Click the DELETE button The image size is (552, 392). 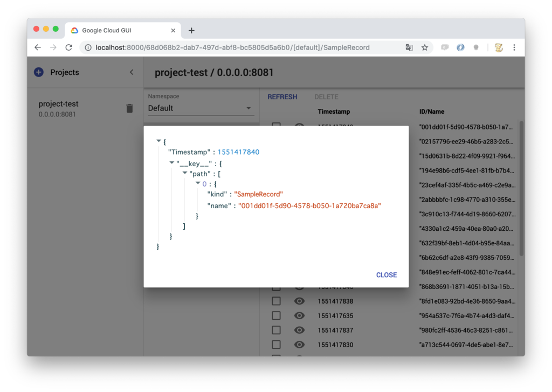(x=326, y=97)
